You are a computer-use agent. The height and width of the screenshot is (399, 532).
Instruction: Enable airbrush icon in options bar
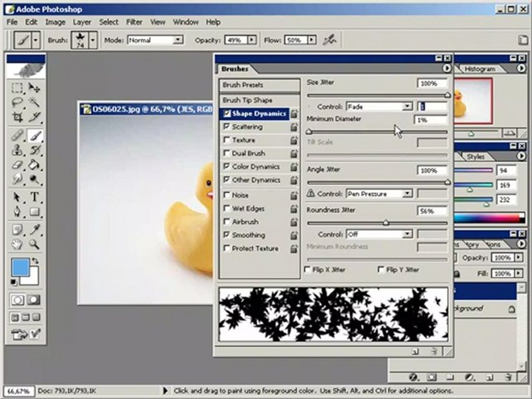click(x=329, y=40)
